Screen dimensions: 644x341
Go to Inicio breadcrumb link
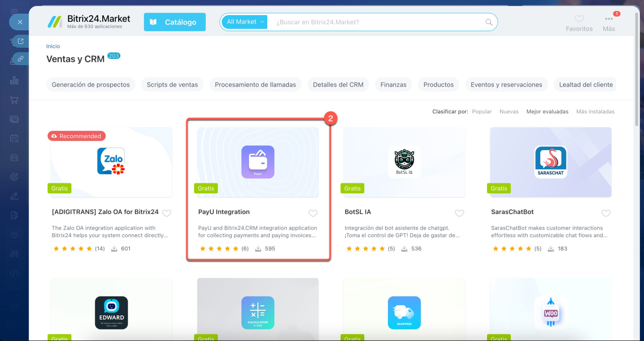click(53, 46)
